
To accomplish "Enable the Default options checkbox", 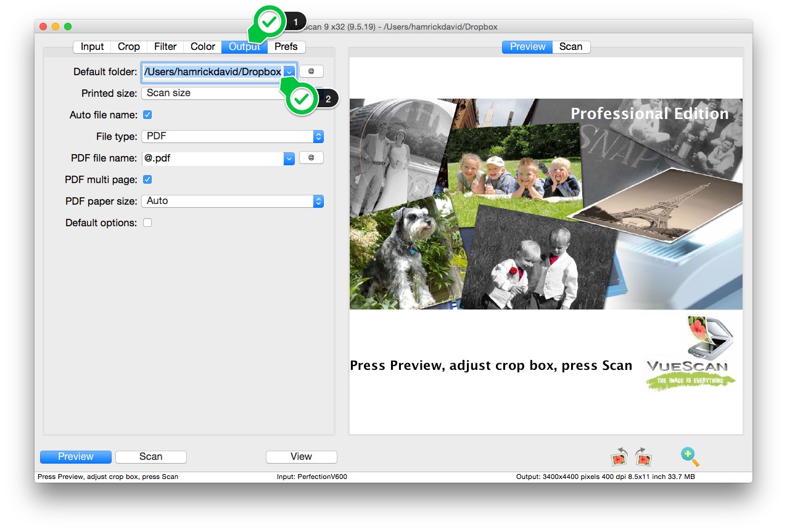I will point(147,223).
